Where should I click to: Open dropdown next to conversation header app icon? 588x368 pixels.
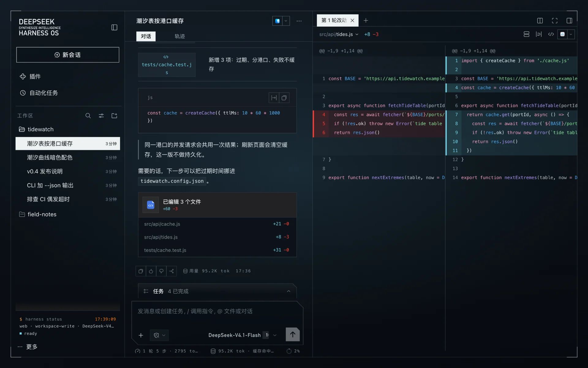(286, 21)
